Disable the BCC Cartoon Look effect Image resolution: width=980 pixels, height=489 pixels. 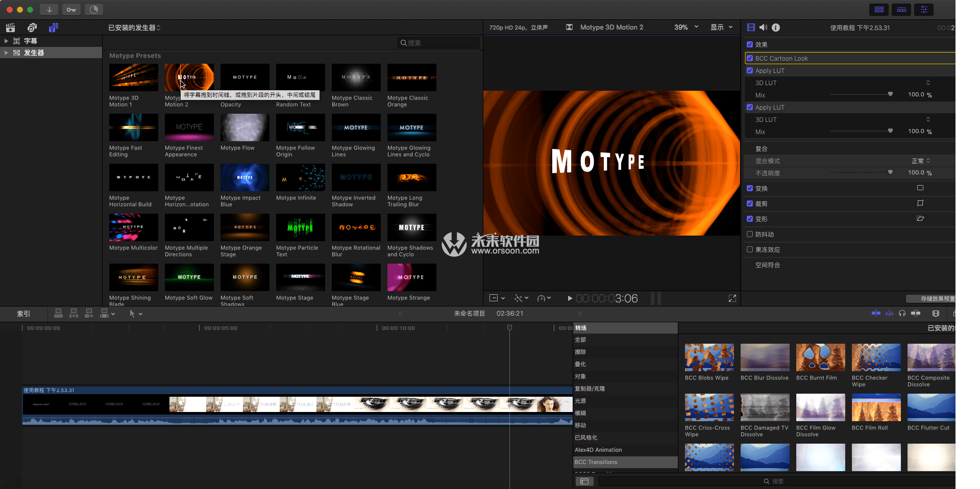(750, 58)
